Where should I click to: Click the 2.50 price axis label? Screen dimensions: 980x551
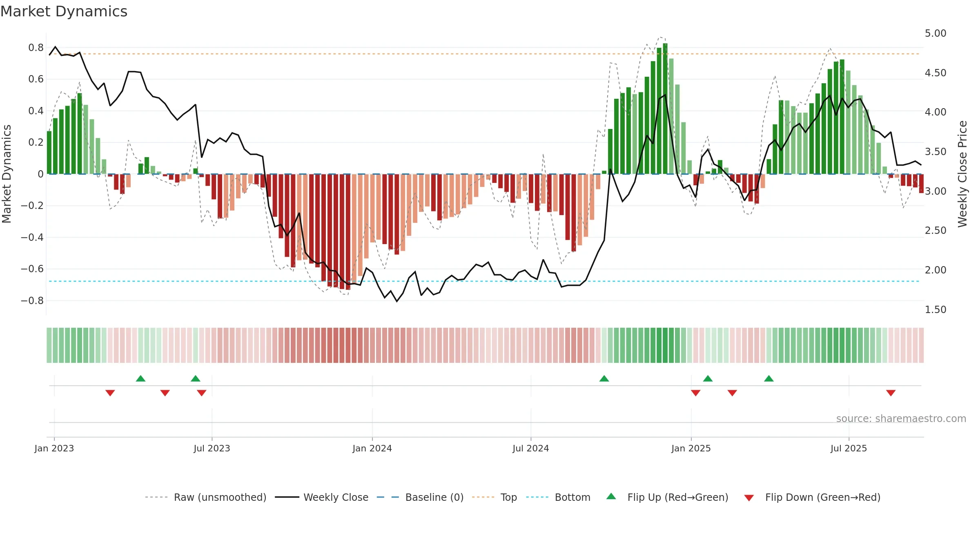935,231
